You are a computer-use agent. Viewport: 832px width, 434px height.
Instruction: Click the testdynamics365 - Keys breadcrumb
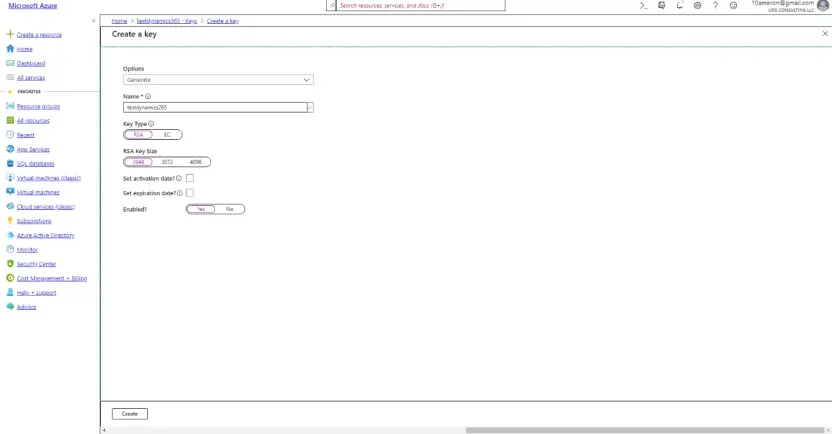click(x=167, y=21)
